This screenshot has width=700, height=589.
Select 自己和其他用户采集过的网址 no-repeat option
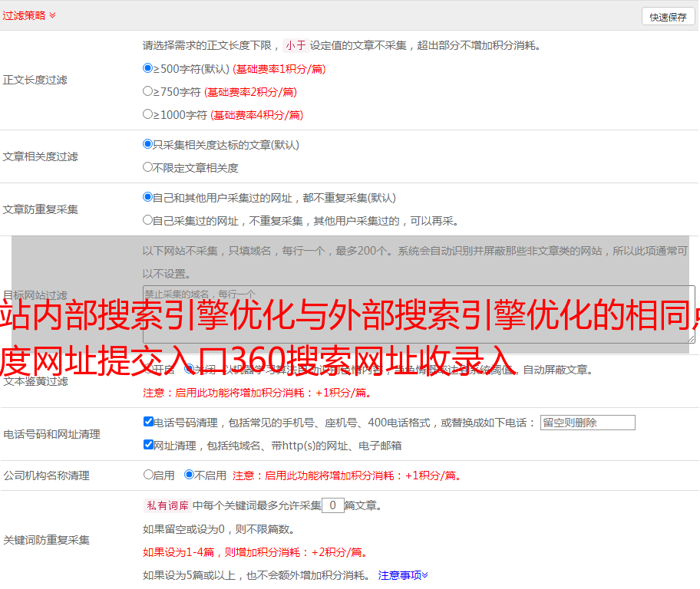click(x=148, y=197)
